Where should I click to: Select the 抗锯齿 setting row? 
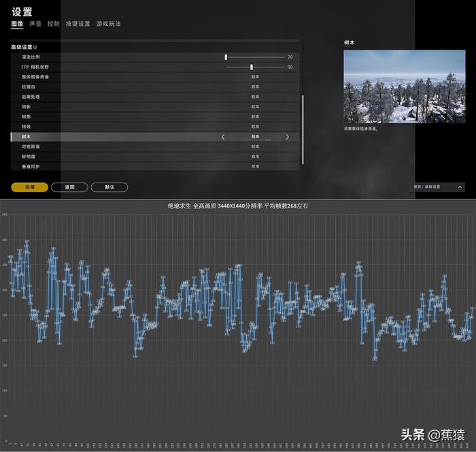[155, 87]
